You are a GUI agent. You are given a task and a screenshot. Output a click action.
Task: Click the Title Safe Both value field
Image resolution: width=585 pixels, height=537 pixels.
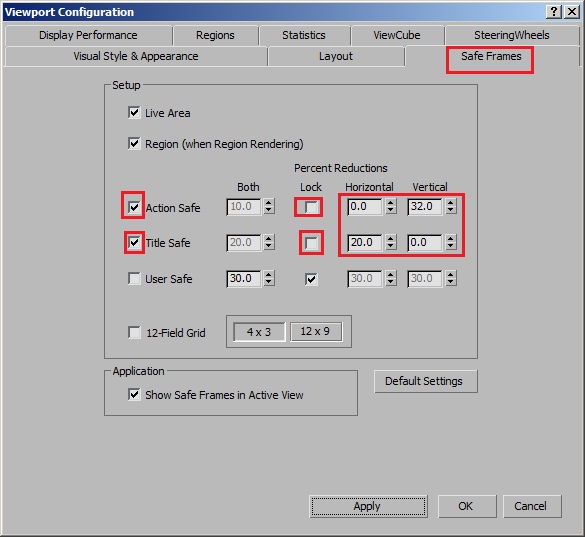(244, 243)
